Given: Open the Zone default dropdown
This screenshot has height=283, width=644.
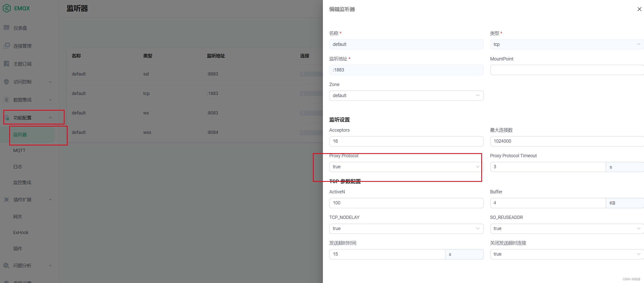Looking at the screenshot, I should 406,96.
